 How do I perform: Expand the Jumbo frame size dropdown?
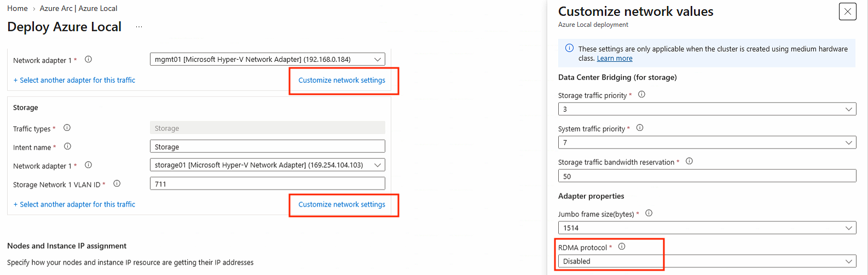pyautogui.click(x=707, y=228)
